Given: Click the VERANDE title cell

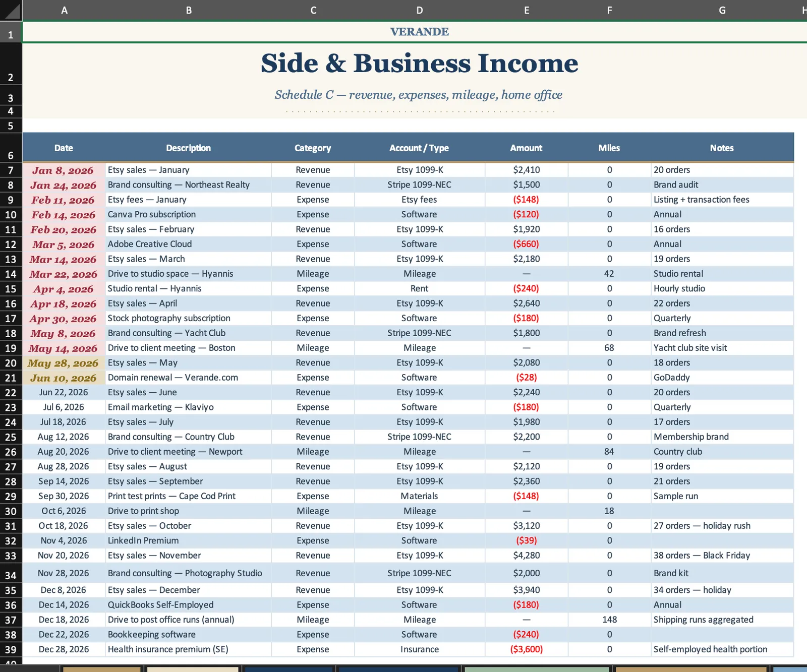Looking at the screenshot, I should [420, 32].
